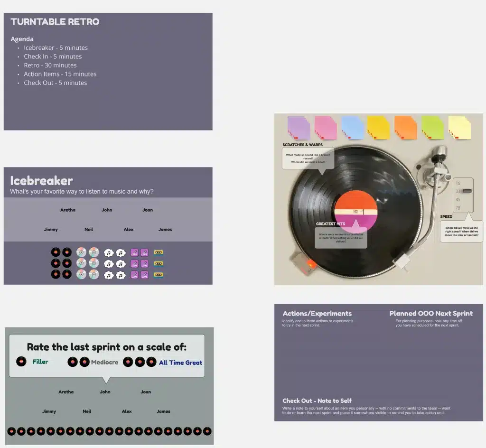The width and height of the screenshot is (486, 448).
Task: Select speed value 78 on the turntable
Action: (458, 207)
